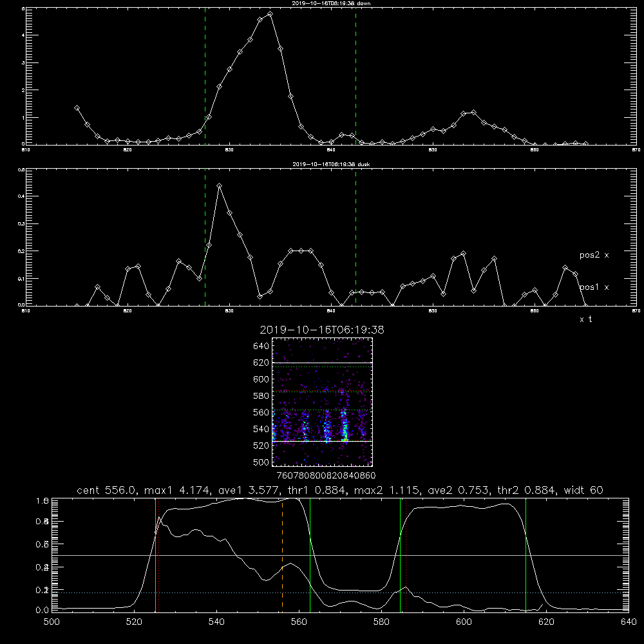Click the first diamond marker of dawn curve
Screen dimensions: 644x644
77,108
